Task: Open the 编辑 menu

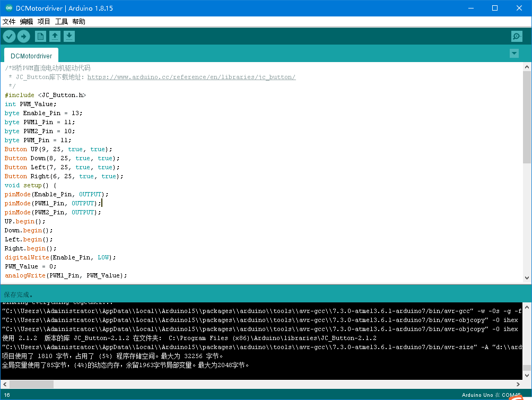Action: click(27, 22)
